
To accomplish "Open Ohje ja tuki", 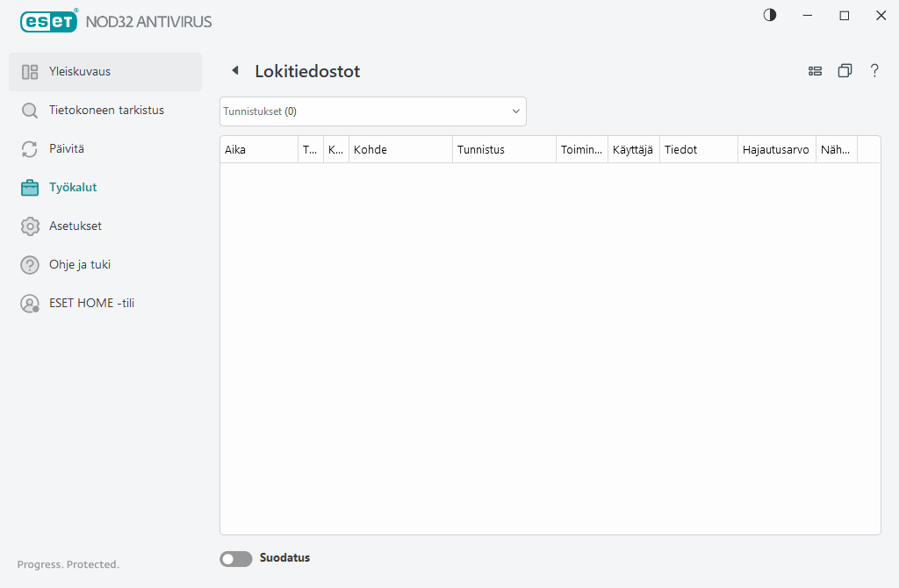I will coord(81,264).
